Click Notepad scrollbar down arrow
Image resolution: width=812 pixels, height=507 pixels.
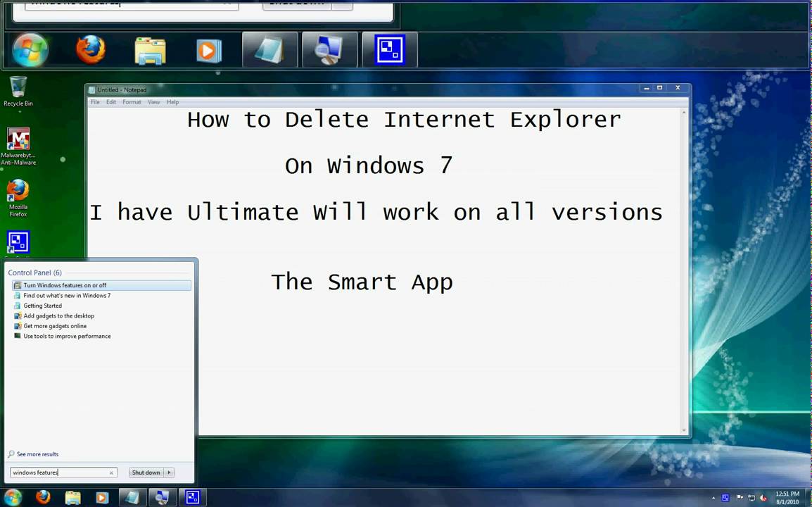click(683, 430)
